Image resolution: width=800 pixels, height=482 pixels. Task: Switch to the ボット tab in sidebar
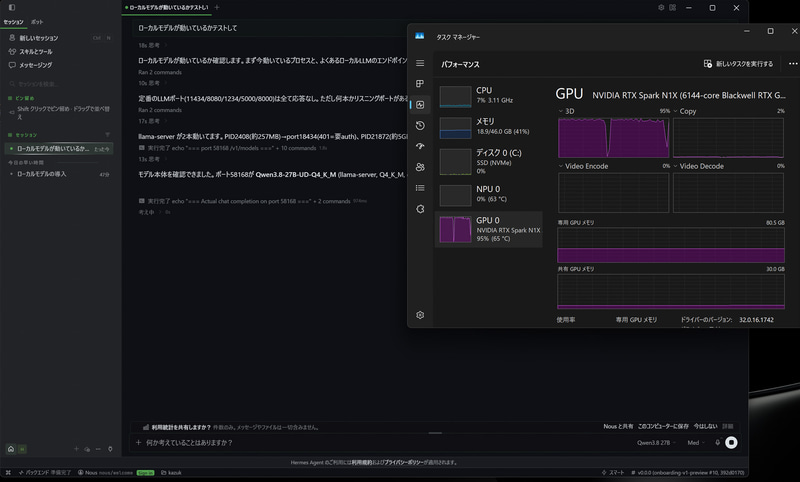(x=37, y=22)
